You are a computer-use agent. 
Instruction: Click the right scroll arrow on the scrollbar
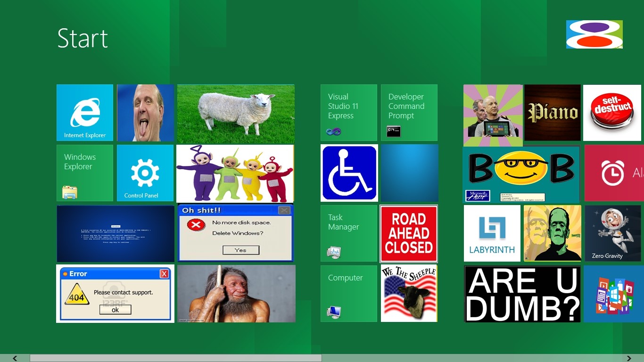(629, 358)
